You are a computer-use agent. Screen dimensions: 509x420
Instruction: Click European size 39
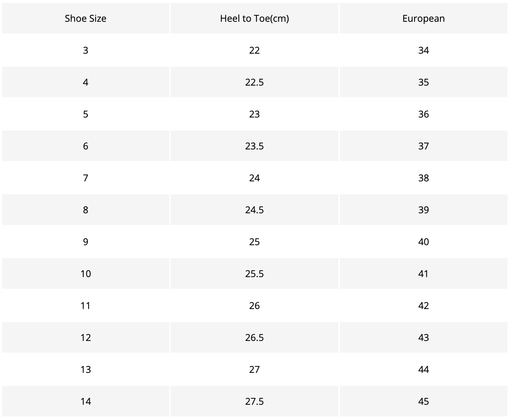pyautogui.click(x=423, y=210)
